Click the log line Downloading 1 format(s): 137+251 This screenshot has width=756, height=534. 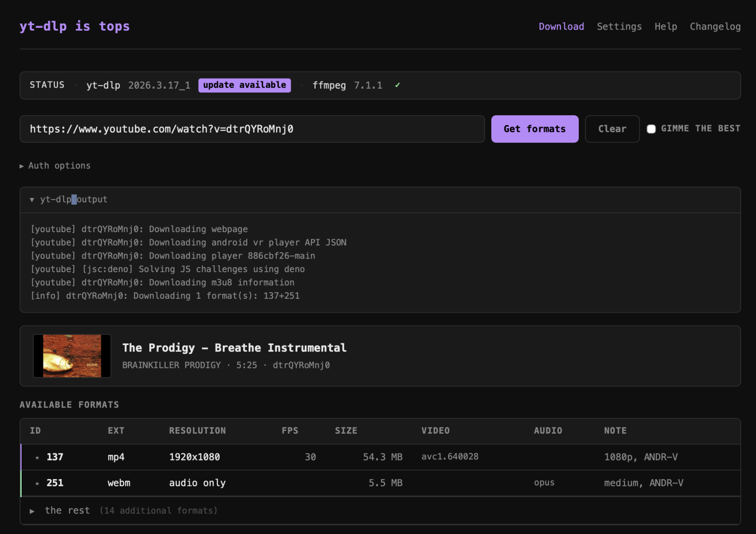click(165, 296)
